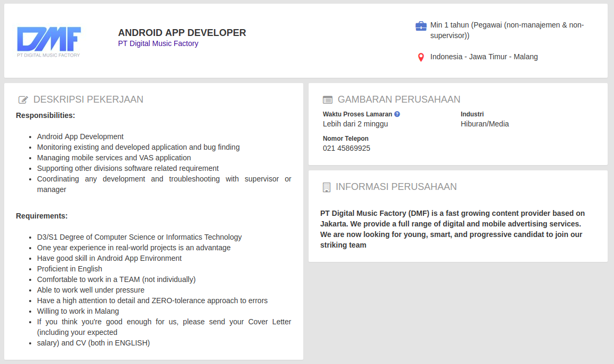Click the building icon beside Informasi Perusahaan
The image size is (614, 364).
[327, 187]
